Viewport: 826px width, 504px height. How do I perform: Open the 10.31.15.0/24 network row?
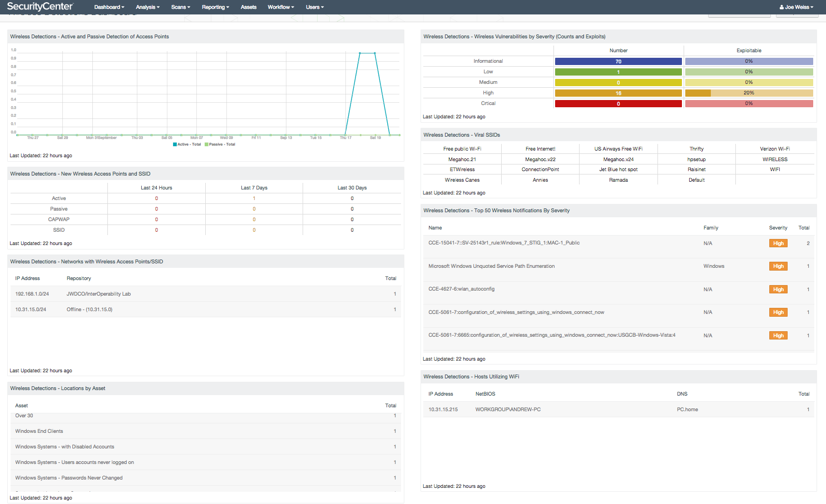(206, 310)
